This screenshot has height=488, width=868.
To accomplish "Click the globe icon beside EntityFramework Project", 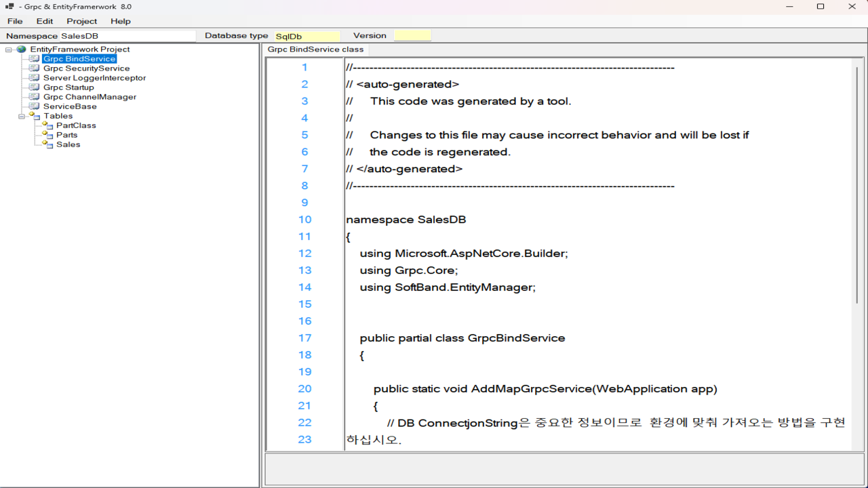I will click(22, 49).
